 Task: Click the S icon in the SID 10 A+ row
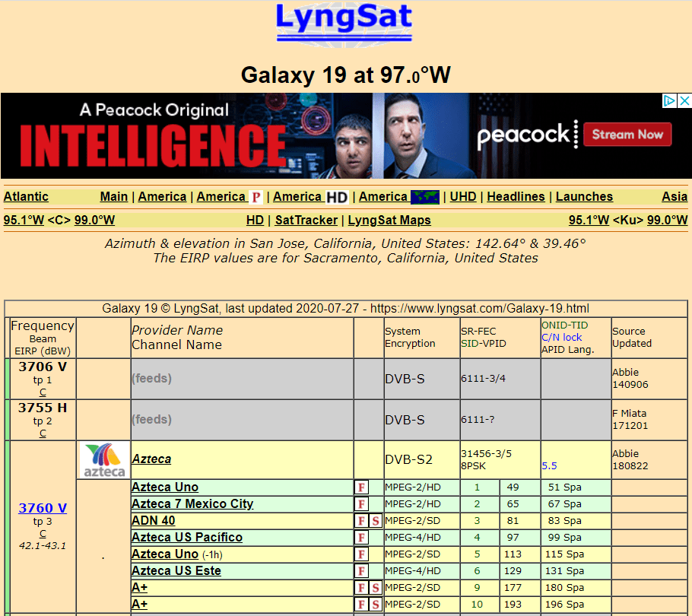[375, 605]
